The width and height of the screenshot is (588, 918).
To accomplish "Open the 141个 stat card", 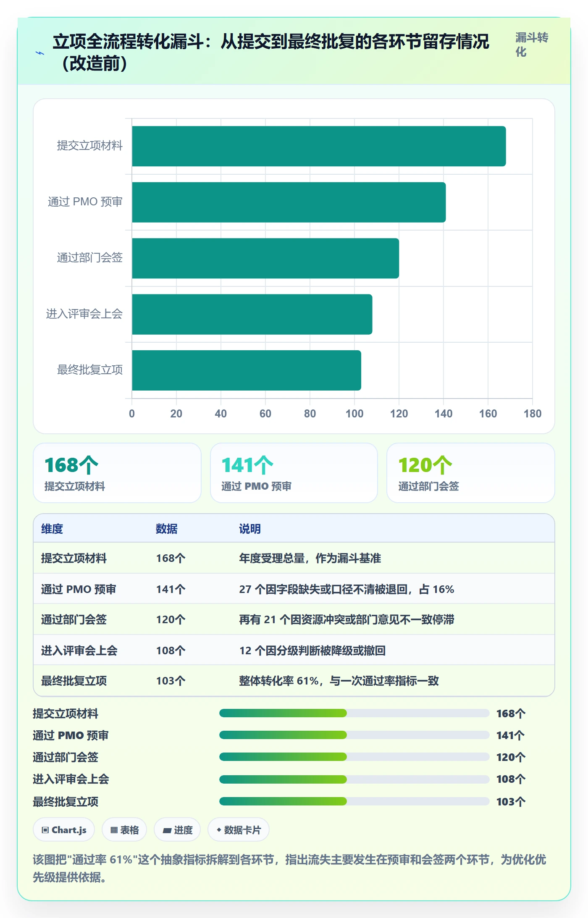I will [x=294, y=473].
